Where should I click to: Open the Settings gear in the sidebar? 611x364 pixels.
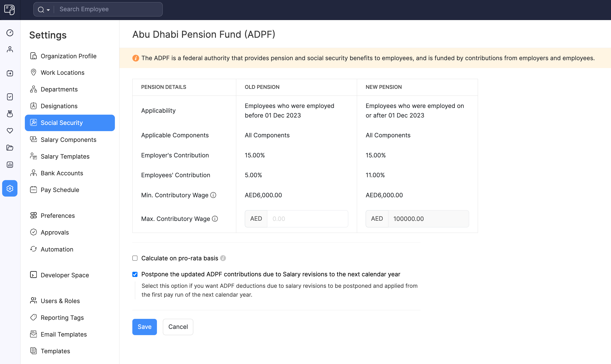point(10,188)
